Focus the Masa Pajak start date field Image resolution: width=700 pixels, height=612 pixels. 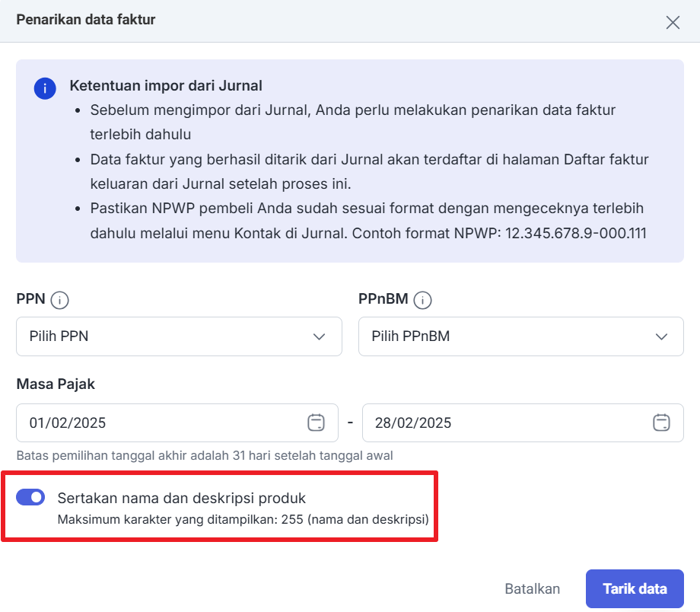(177, 423)
